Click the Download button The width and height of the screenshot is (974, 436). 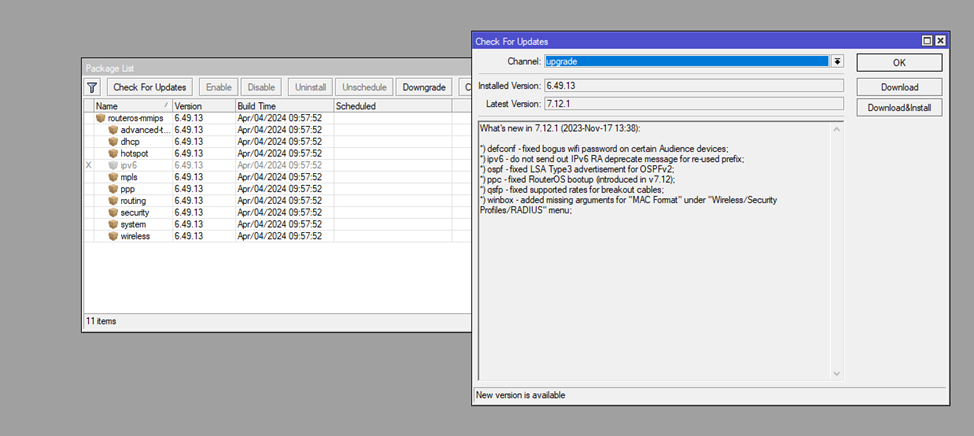(x=899, y=87)
